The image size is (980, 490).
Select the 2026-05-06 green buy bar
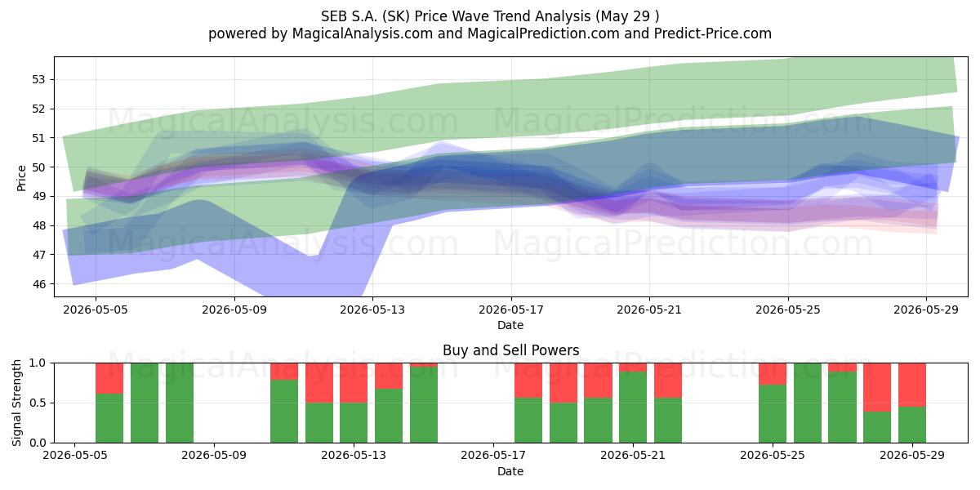[x=109, y=418]
